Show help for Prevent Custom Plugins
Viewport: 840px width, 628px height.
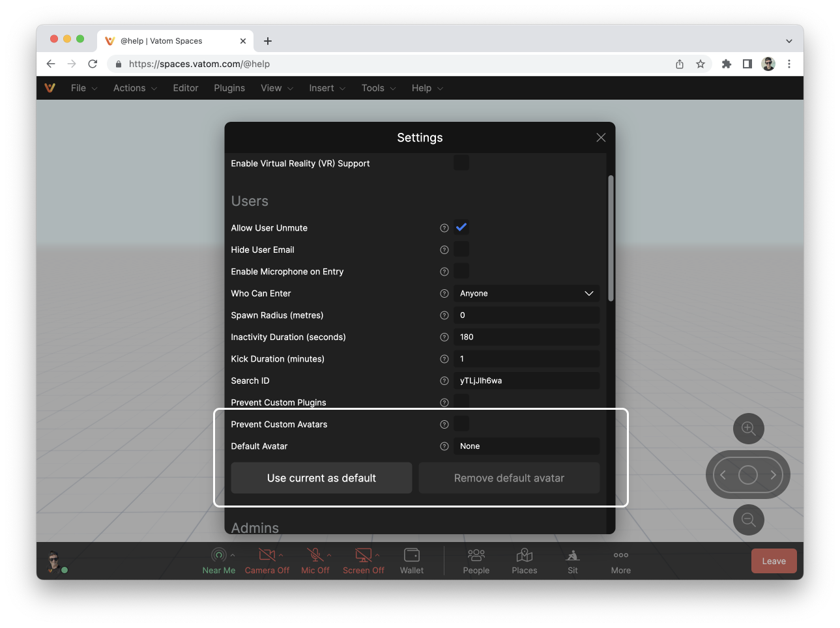[444, 403]
